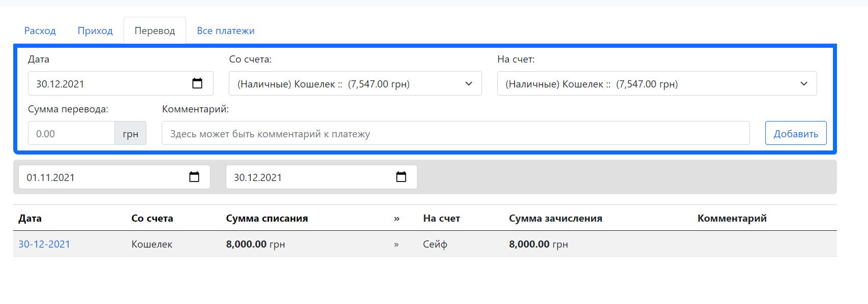Expand the На счет account dropdown
868x304 pixels.
(656, 84)
